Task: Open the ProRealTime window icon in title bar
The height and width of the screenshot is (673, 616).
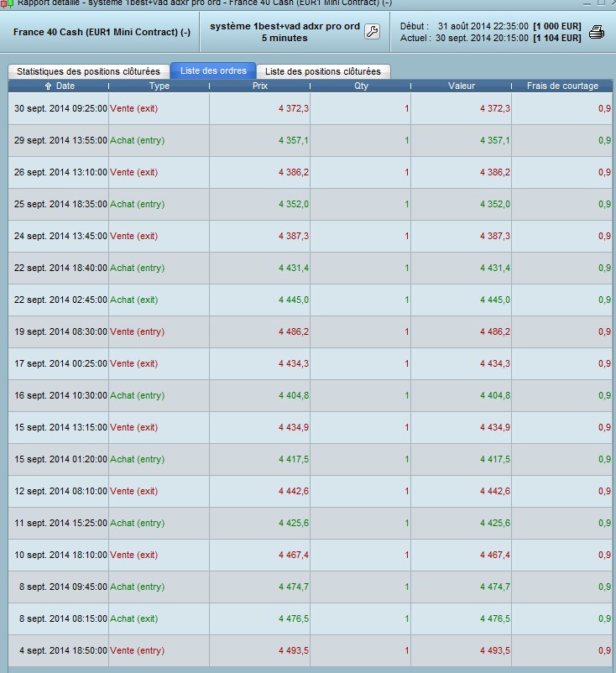Action: click(x=7, y=3)
